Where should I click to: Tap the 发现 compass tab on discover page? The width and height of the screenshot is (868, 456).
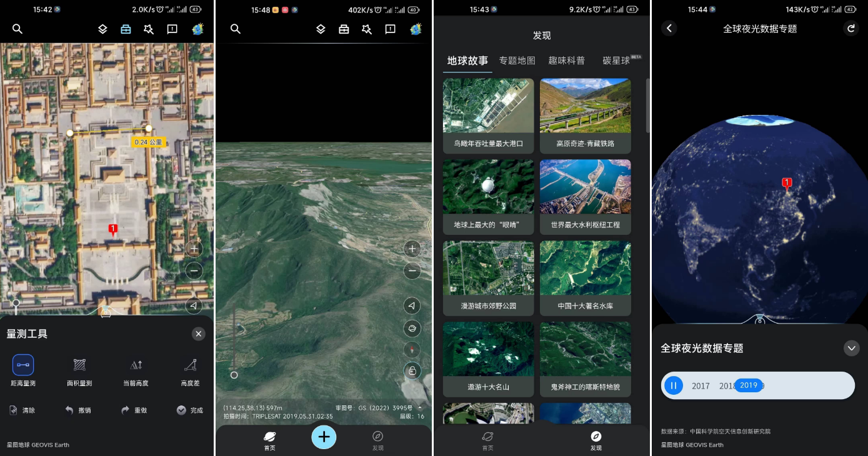coord(596,440)
